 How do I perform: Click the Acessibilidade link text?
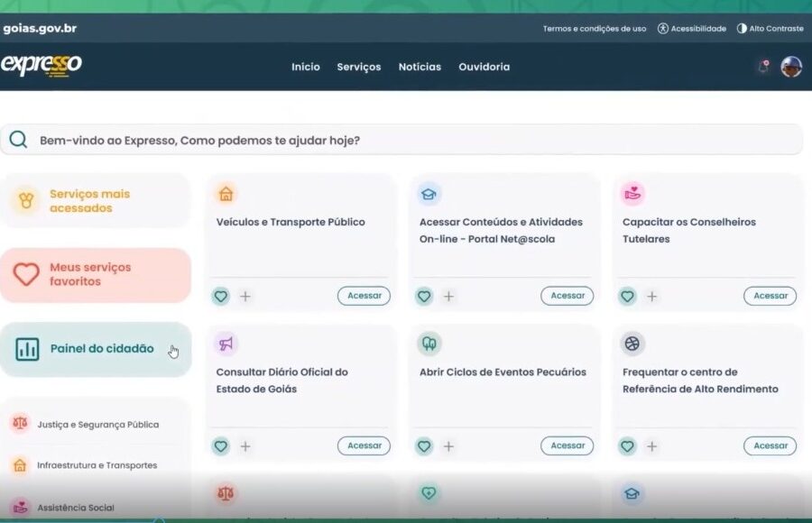698,29
